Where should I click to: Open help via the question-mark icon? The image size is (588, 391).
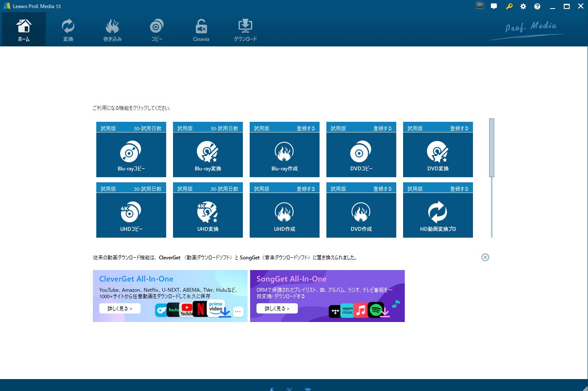click(x=537, y=6)
